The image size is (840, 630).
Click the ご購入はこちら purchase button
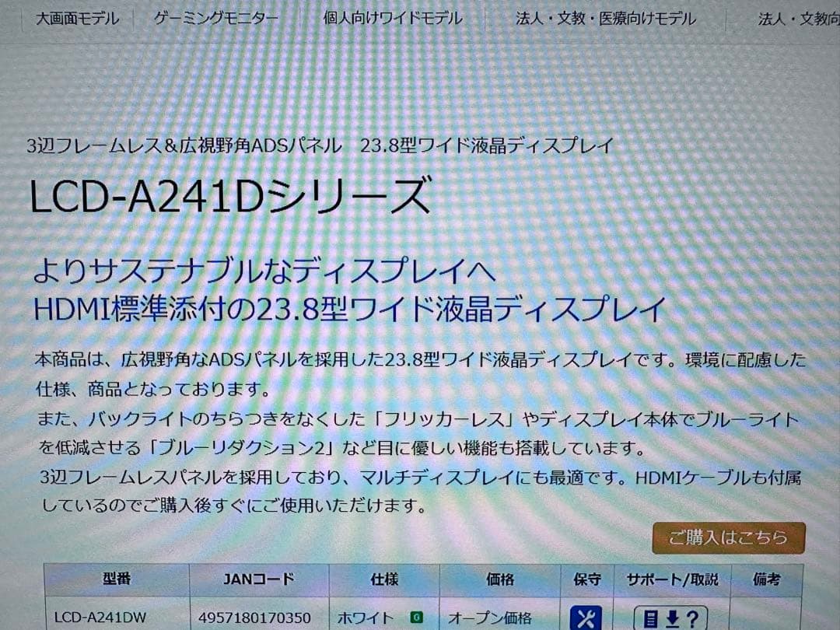click(728, 537)
